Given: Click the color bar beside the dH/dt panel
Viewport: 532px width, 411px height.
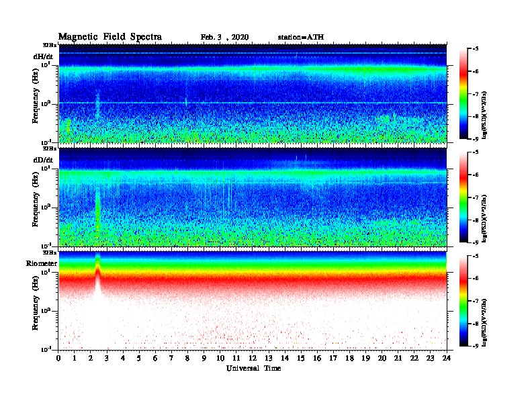Looking at the screenshot, I should pyautogui.click(x=463, y=94).
